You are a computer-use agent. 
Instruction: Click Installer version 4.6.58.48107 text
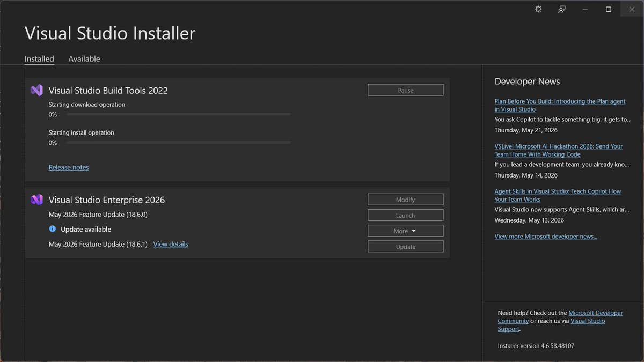pos(536,346)
